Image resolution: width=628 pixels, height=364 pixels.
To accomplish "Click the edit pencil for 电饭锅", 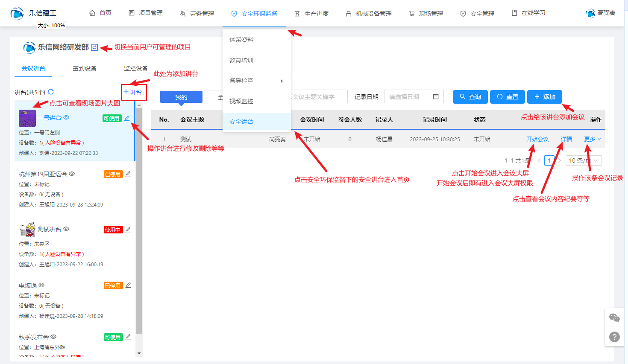I will pos(128,285).
